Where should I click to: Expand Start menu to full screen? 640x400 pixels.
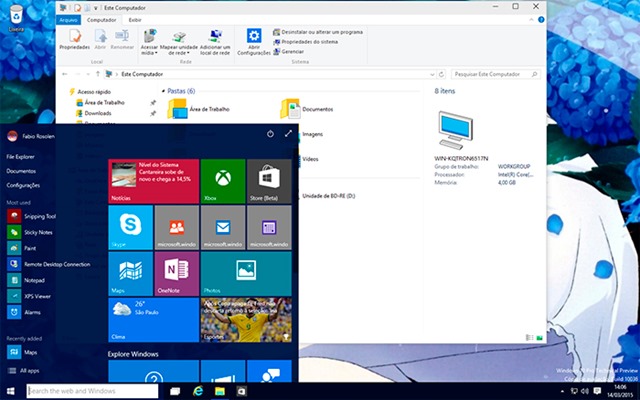[288, 133]
